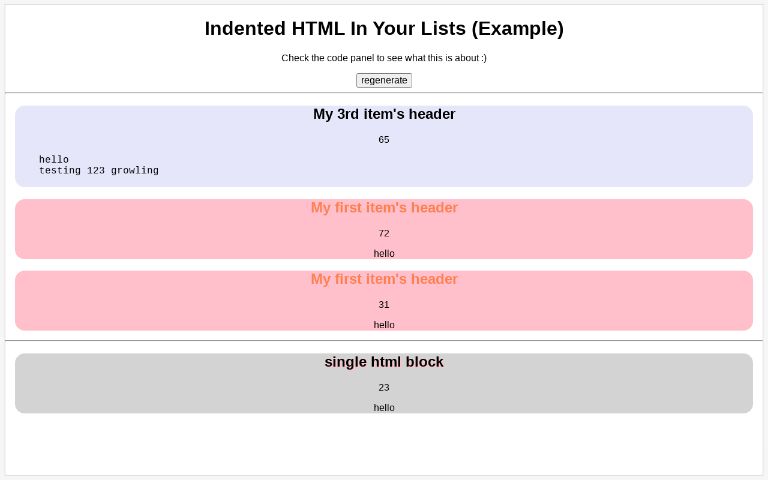Click the "testing 123 growling" text line
This screenshot has width=768, height=480.
click(x=99, y=170)
